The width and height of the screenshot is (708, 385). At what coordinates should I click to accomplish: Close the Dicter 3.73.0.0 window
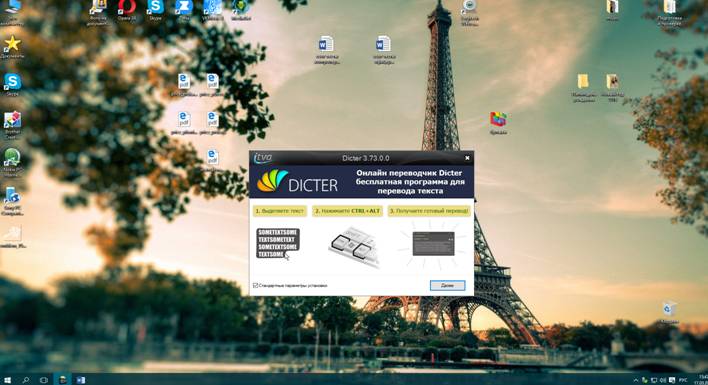(467, 158)
